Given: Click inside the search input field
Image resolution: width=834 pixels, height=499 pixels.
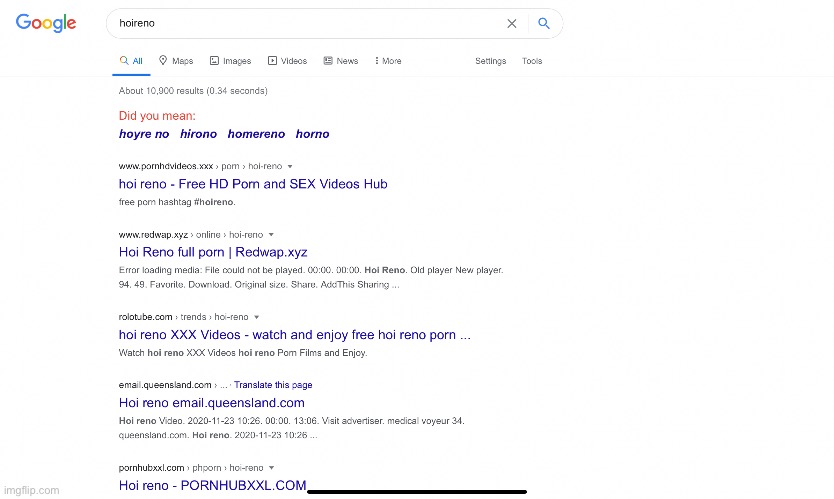Looking at the screenshot, I should click(300, 23).
